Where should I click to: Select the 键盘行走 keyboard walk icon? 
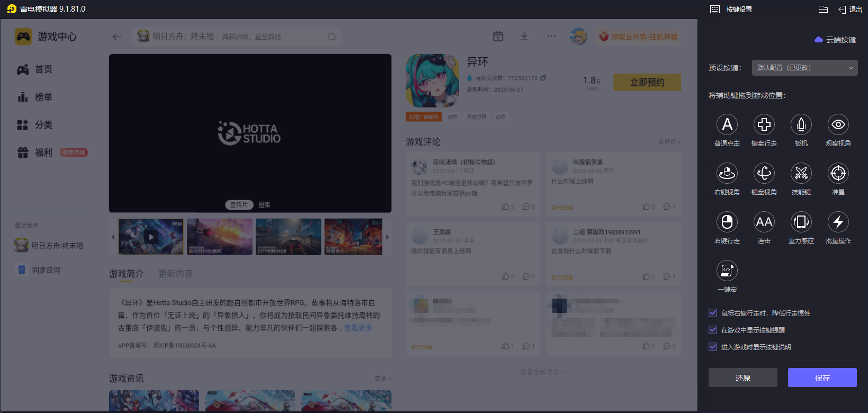tap(764, 124)
